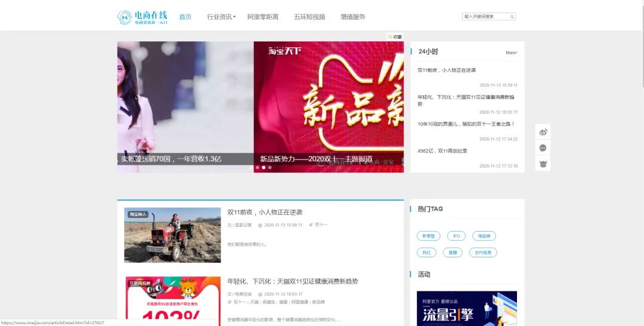Open 24小时 item 年轻化、下沉化 天猫双11

tap(466, 100)
